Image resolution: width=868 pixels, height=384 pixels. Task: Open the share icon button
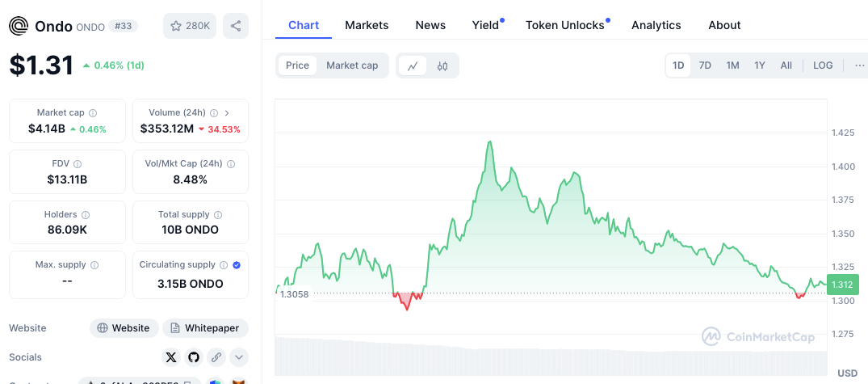[x=236, y=26]
